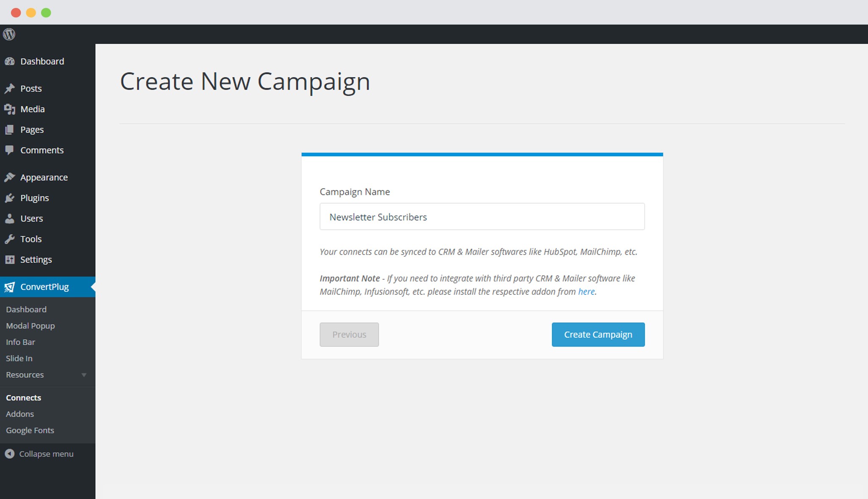Click the WordPress logo icon
868x499 pixels.
(x=9, y=34)
